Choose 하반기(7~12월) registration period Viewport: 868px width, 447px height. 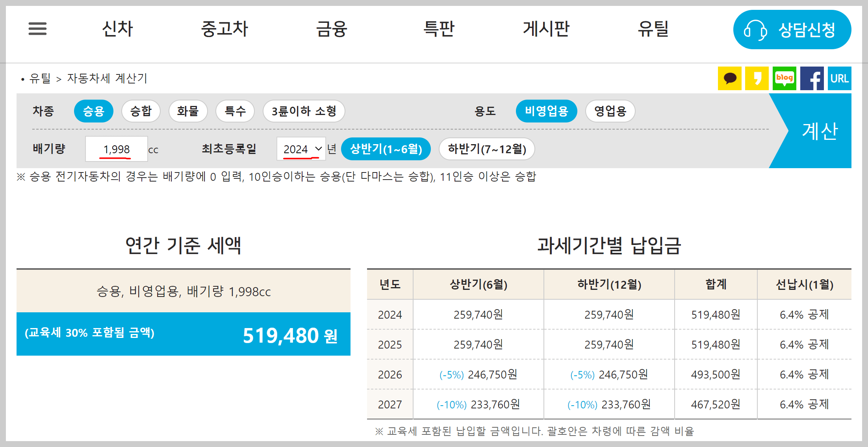(486, 149)
